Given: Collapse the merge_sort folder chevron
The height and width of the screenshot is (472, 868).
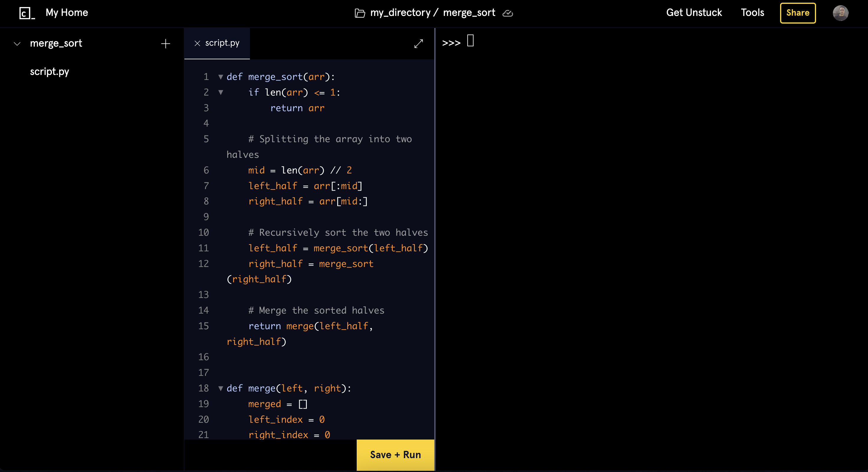Looking at the screenshot, I should (17, 44).
